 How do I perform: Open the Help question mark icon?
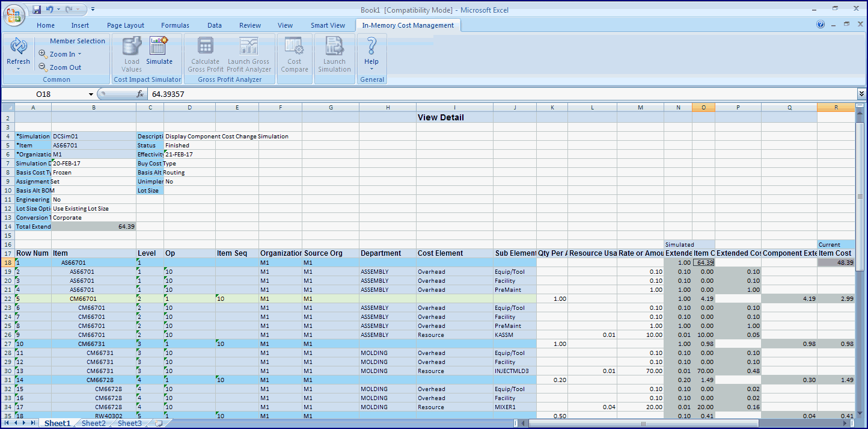tap(371, 46)
